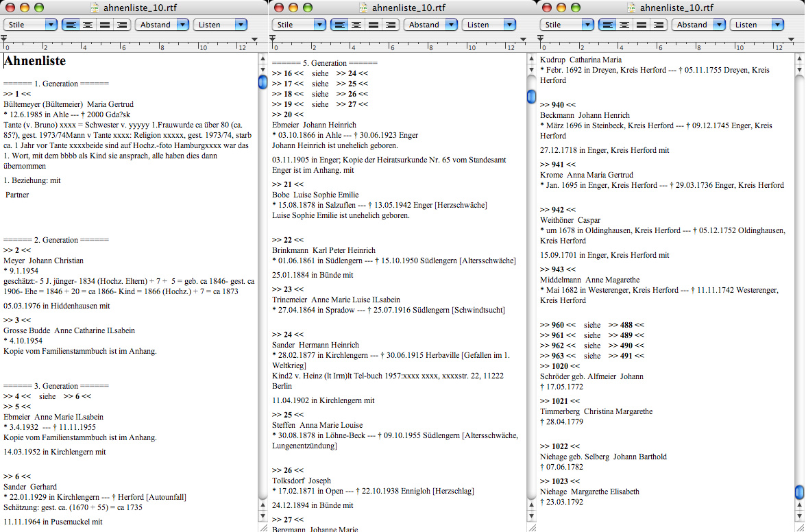Open the Abstand dropdown in right window

coord(698,25)
